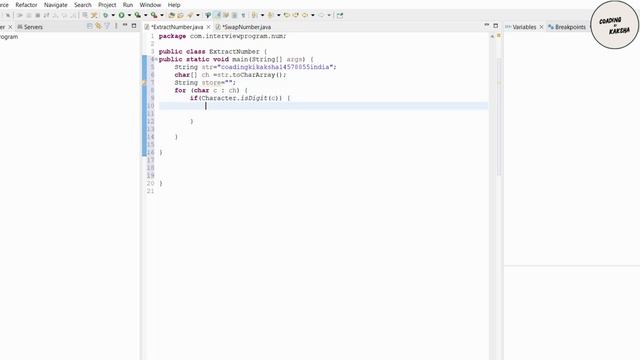Click the warning marker on line 7

click(x=144, y=82)
